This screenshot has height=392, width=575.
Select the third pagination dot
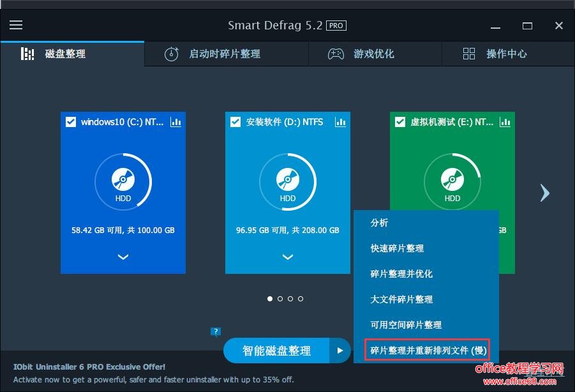290,299
